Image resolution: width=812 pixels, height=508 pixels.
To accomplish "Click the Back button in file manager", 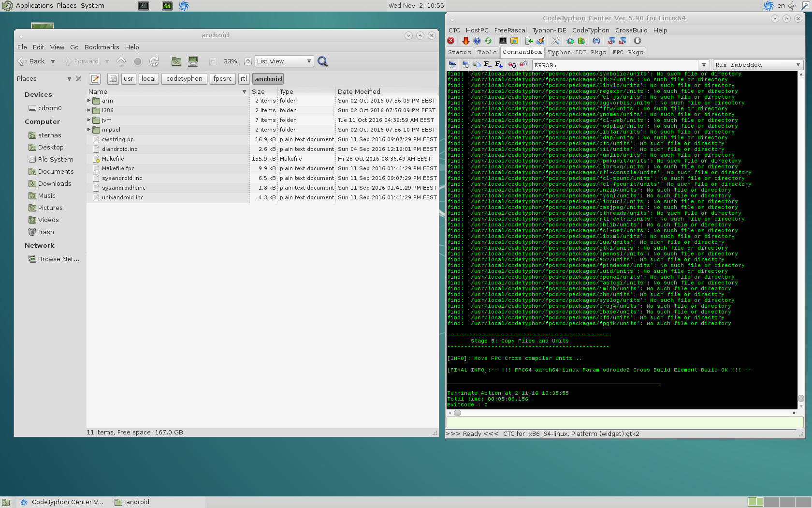I will click(x=32, y=61).
